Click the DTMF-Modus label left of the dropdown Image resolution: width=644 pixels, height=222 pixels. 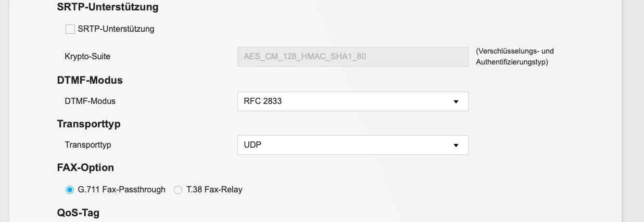90,101
